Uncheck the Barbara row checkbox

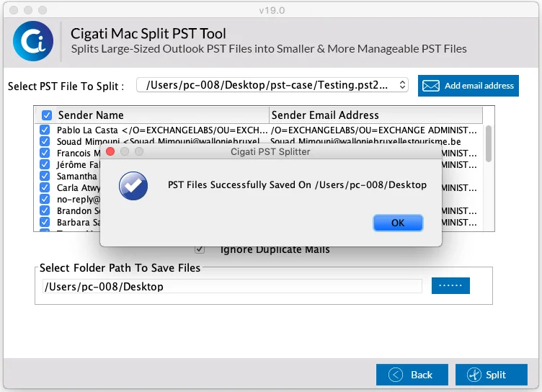pyautogui.click(x=44, y=222)
